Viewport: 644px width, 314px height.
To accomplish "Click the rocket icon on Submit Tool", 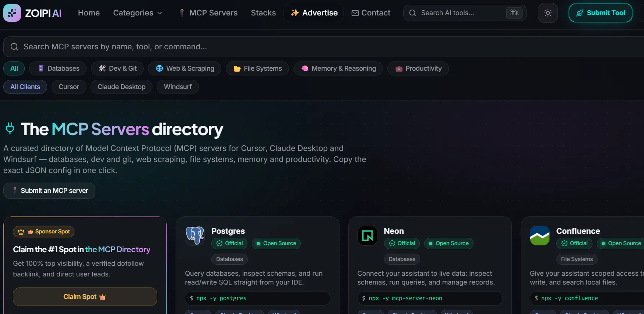I will pos(580,13).
